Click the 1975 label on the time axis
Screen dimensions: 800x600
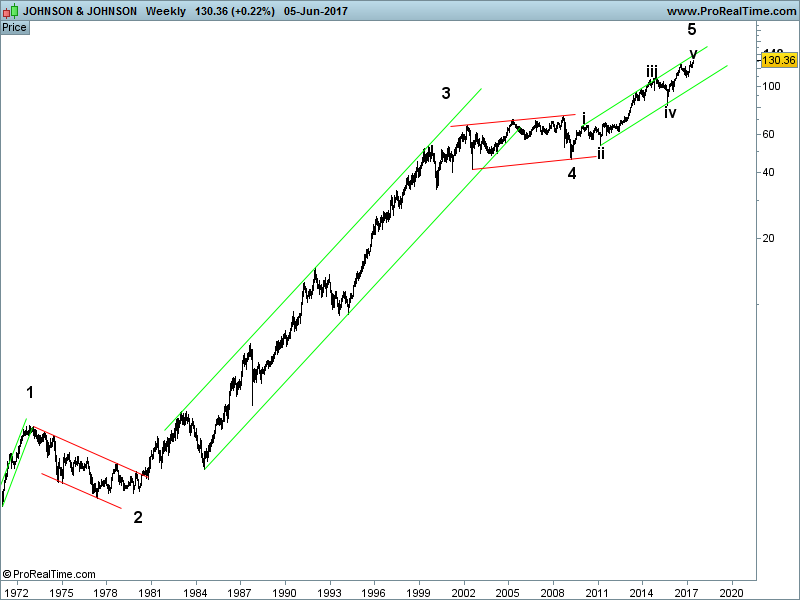tap(62, 593)
